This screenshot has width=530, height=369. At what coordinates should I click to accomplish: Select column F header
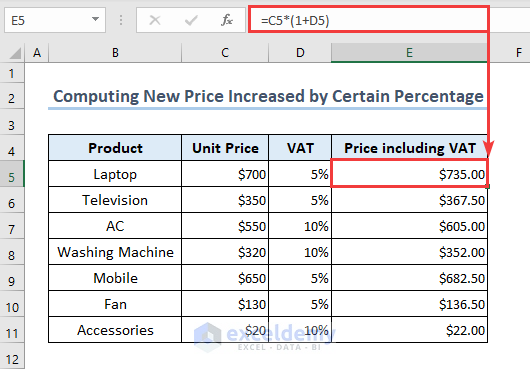519,53
